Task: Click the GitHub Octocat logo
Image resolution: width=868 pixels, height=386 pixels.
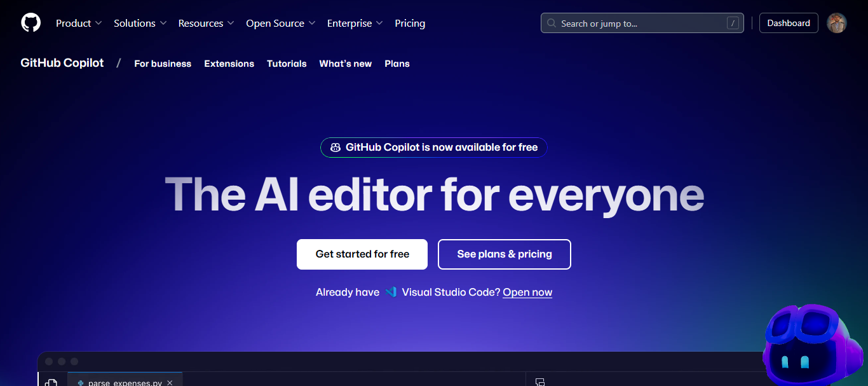Action: tap(31, 23)
